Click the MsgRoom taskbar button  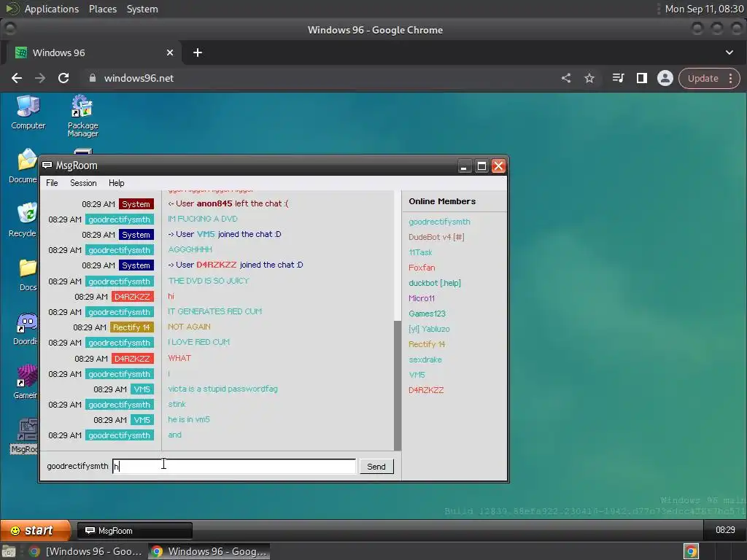135,531
